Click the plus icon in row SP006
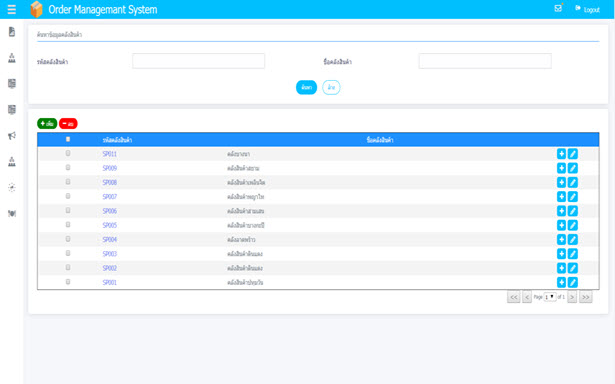Screen dimensions: 615x384 (561, 211)
